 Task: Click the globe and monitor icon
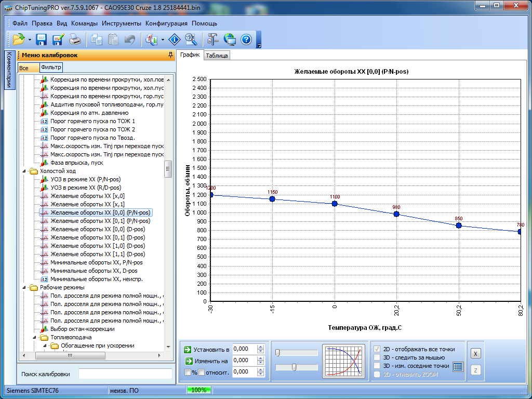point(230,39)
